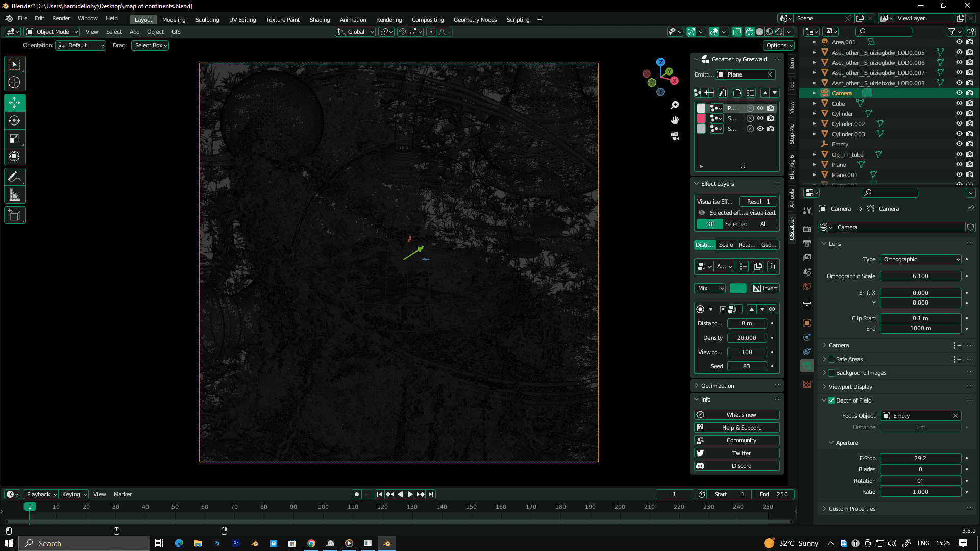980x551 pixels.
Task: Click the pink scatter system color swatch
Action: click(x=701, y=118)
